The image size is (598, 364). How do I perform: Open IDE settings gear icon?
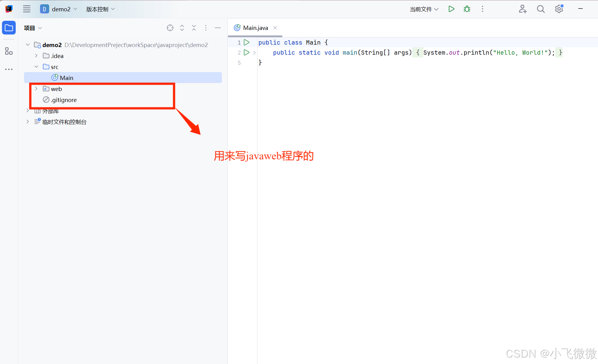pos(559,9)
